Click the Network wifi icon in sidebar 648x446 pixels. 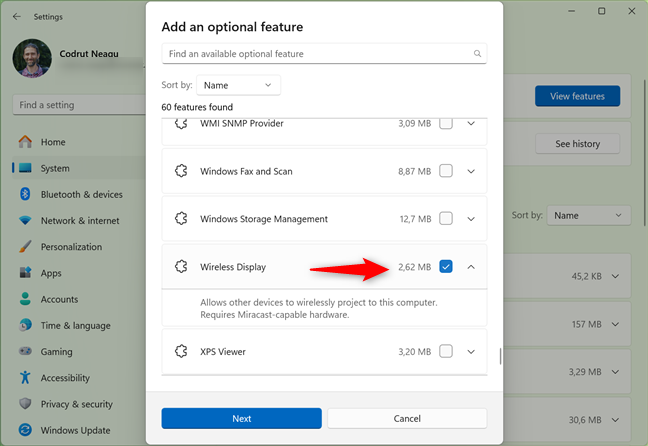coord(25,220)
